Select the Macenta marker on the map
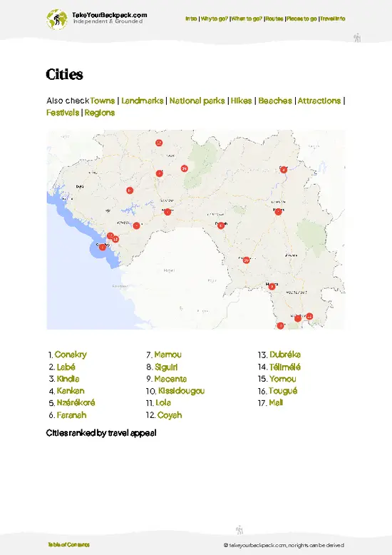The width and height of the screenshot is (392, 555). pos(272,287)
